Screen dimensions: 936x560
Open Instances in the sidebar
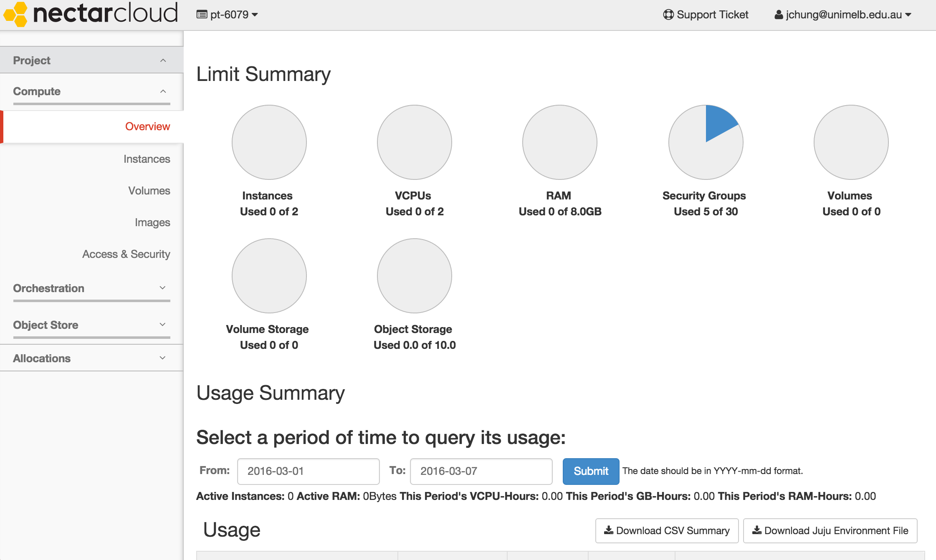pyautogui.click(x=147, y=159)
